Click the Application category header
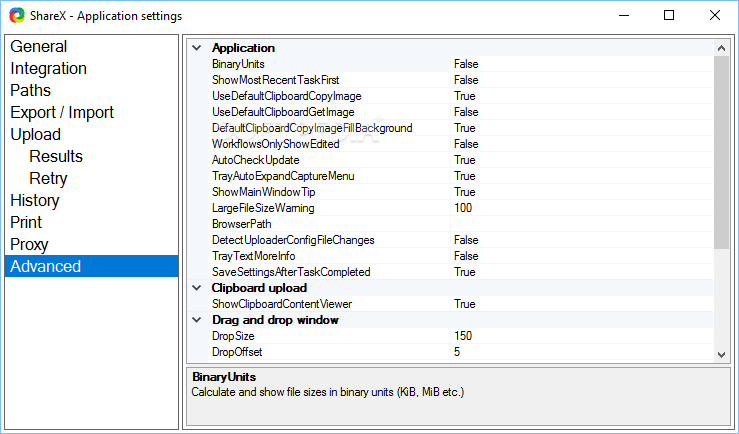The height and width of the screenshot is (434, 739). [243, 48]
